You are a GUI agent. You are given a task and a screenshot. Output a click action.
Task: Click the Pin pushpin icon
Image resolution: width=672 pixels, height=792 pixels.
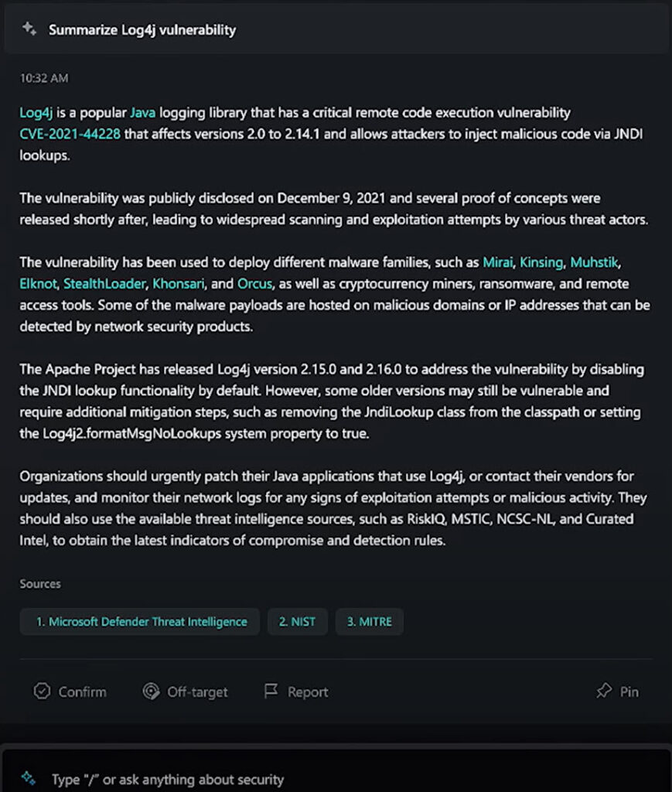click(x=604, y=691)
